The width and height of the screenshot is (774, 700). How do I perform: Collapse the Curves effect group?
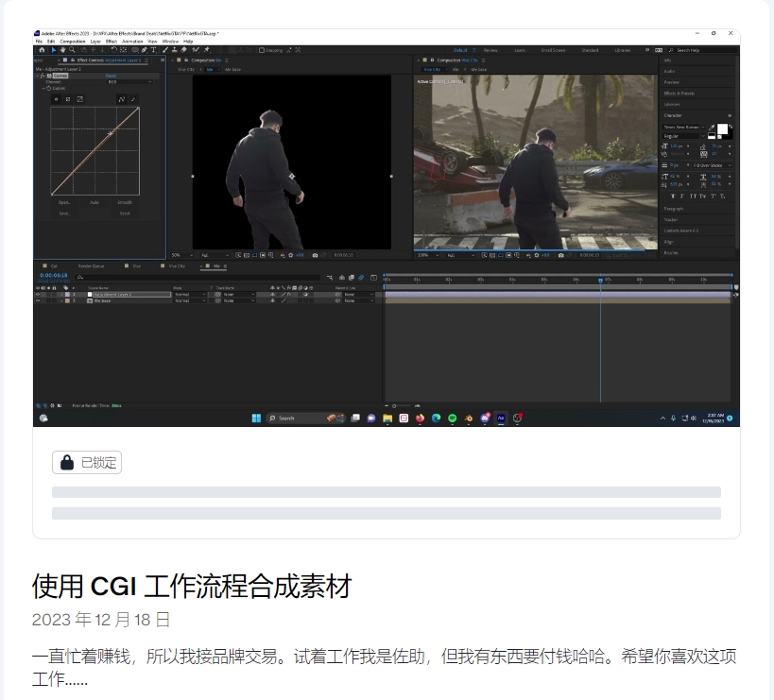point(37,76)
